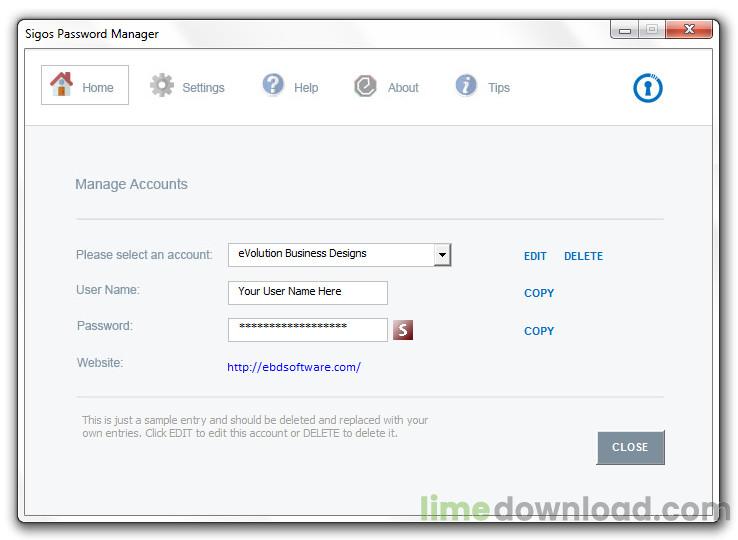Click the 'User Name:' label

point(108,290)
